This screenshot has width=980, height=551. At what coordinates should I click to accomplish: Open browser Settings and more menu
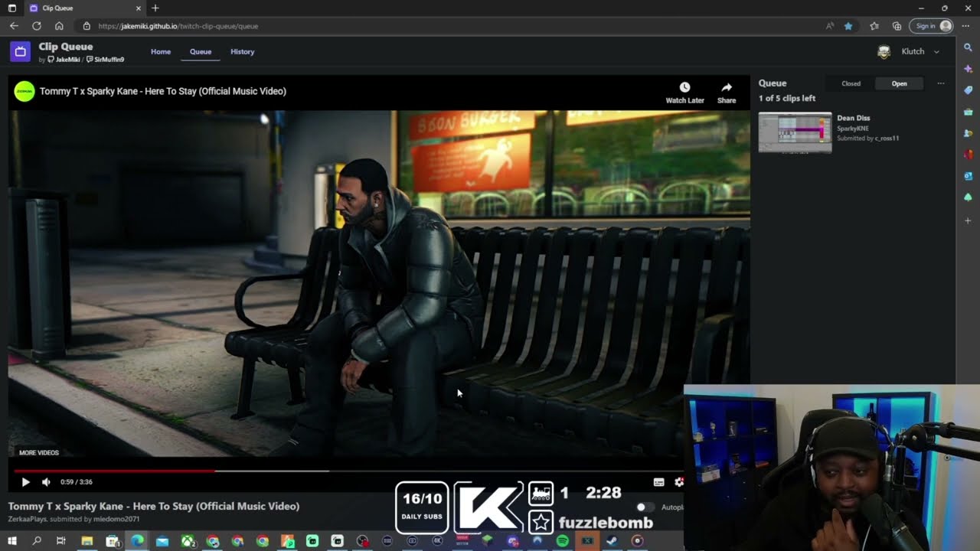click(x=965, y=26)
